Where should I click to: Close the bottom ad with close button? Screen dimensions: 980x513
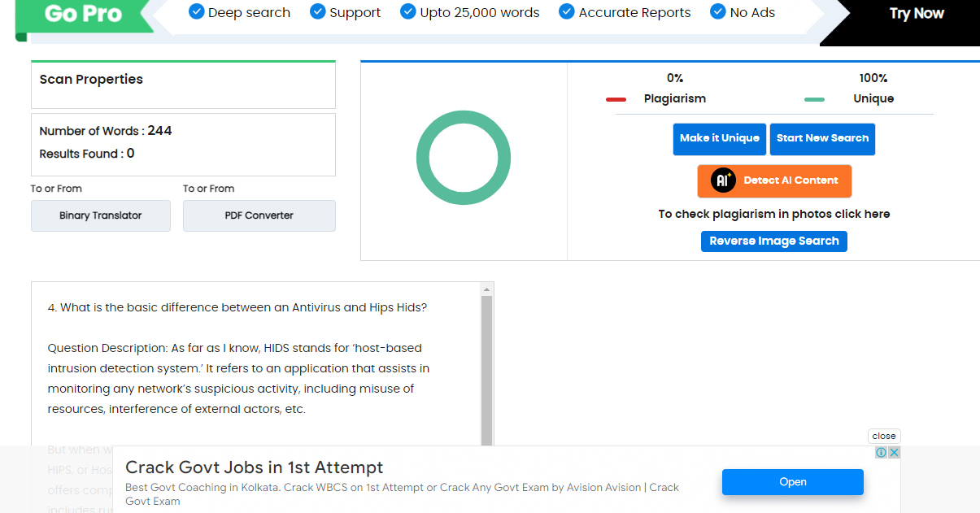pos(884,436)
